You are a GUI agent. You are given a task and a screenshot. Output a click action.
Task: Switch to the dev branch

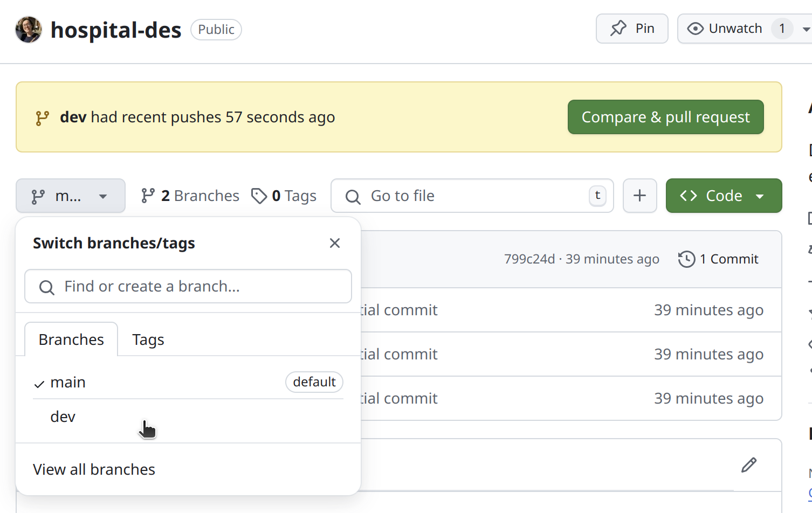[188, 417]
